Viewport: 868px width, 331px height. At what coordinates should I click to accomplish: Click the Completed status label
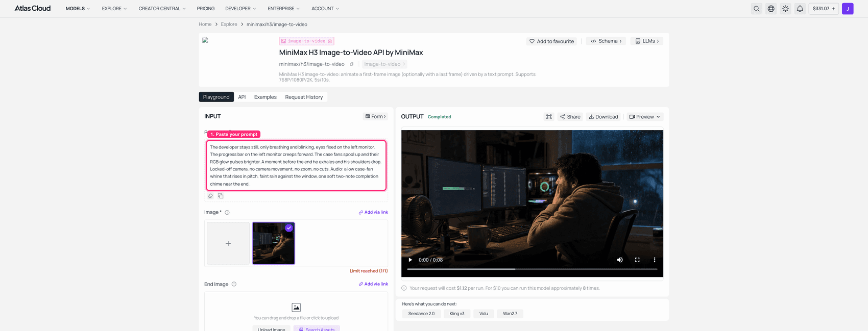[x=439, y=117]
